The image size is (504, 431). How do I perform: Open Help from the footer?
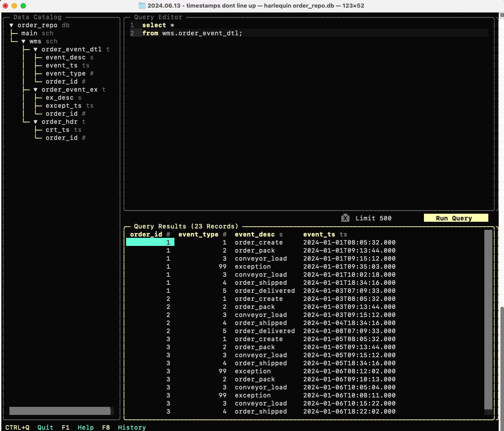coord(85,427)
